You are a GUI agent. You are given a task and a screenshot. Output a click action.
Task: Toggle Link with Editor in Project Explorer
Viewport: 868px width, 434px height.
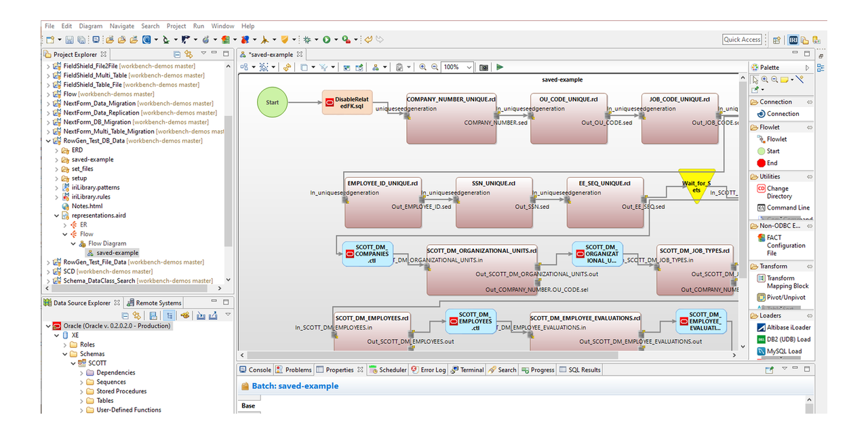189,54
